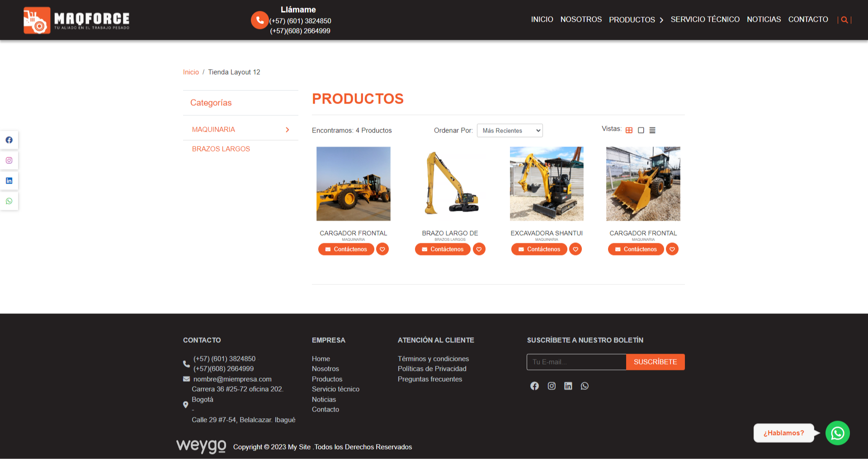The width and height of the screenshot is (868, 459).
Task: Click the Tu E-mail input field
Action: point(576,362)
